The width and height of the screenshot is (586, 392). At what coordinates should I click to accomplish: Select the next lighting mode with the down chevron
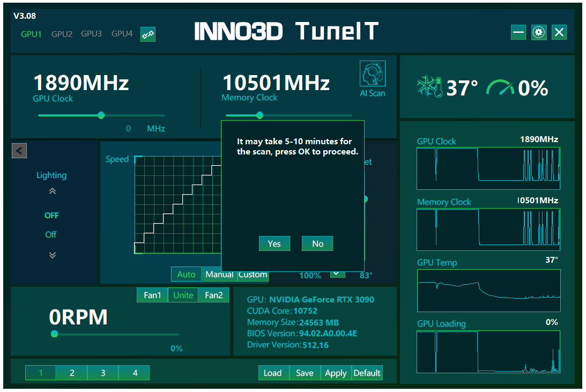tap(53, 255)
